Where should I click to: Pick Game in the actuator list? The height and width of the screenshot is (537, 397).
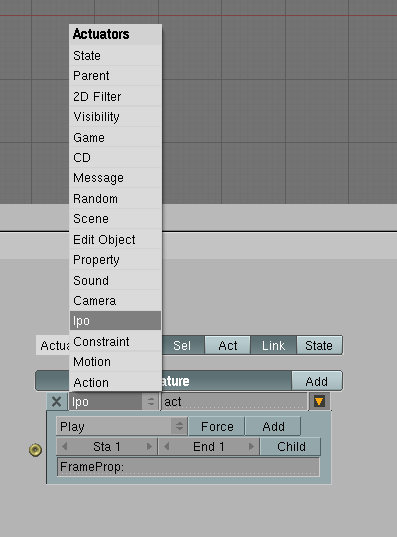115,137
